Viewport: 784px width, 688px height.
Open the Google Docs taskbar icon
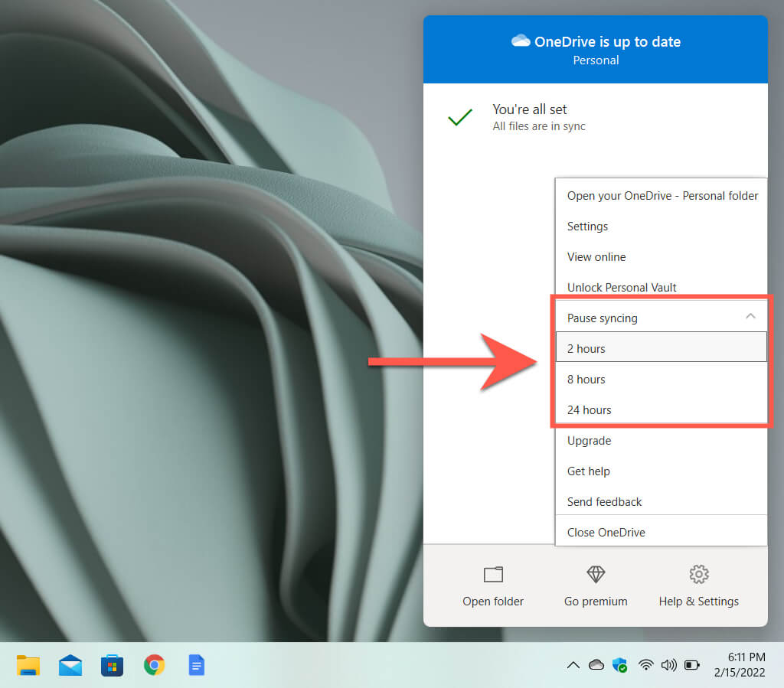[197, 665]
